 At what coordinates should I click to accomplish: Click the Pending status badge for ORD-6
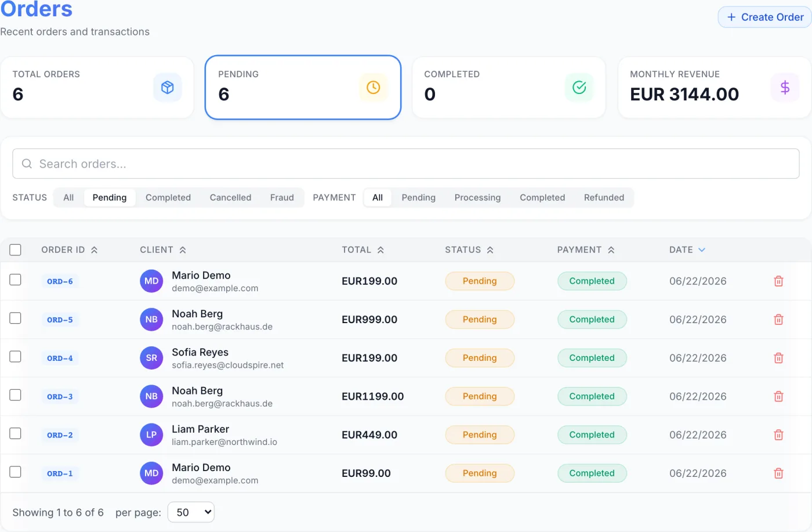(480, 281)
